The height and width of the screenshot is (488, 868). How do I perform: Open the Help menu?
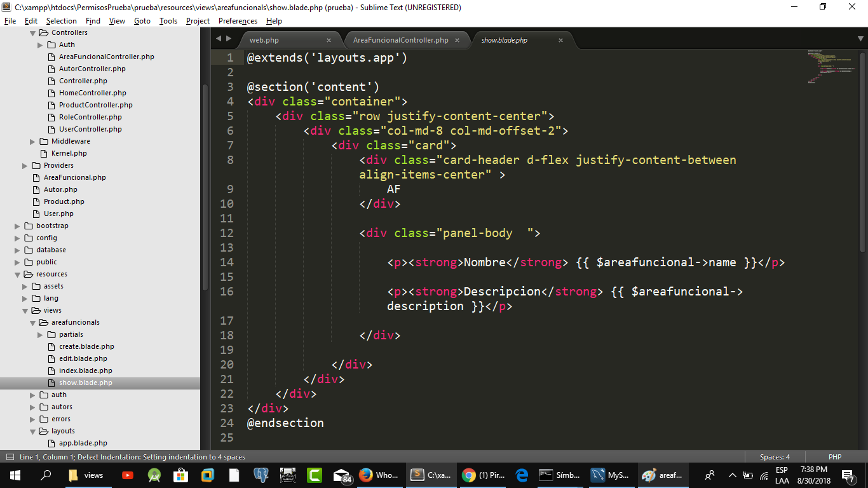click(274, 21)
